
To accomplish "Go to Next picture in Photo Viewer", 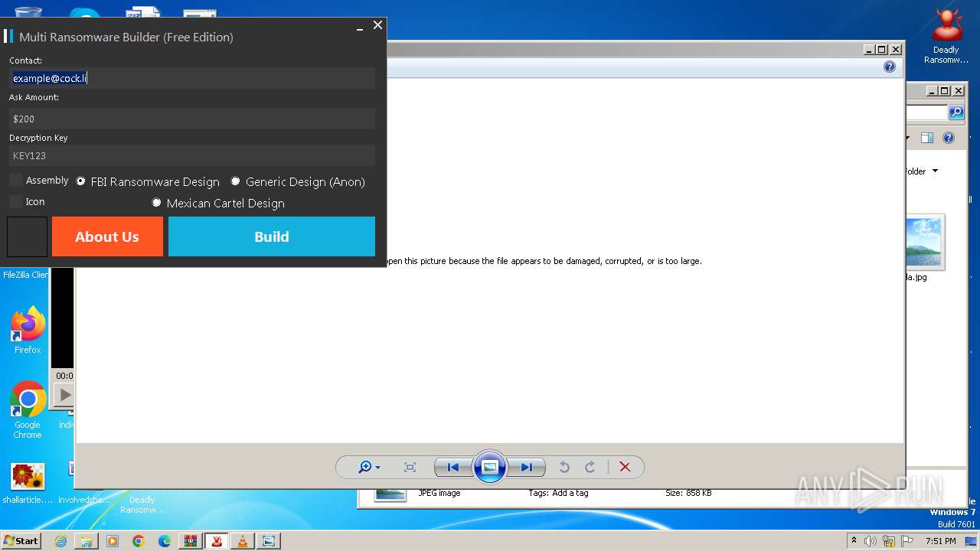I will tap(527, 467).
